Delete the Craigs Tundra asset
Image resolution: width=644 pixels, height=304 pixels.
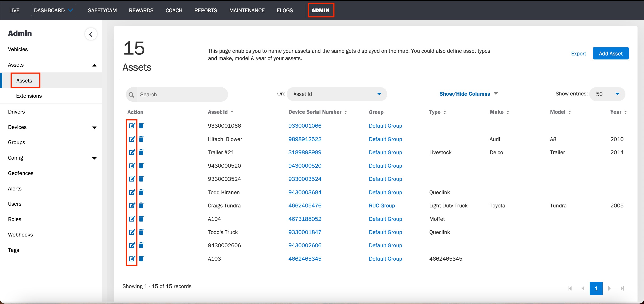141,205
